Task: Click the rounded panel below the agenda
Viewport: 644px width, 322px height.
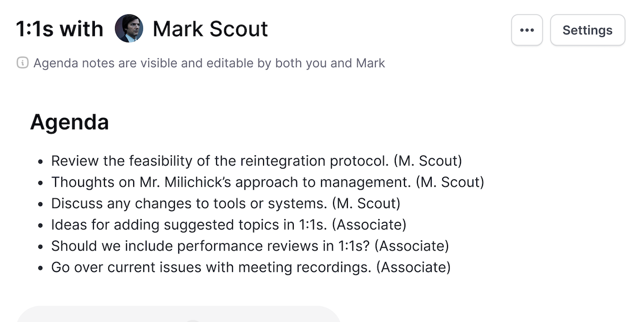Action: pos(177,314)
